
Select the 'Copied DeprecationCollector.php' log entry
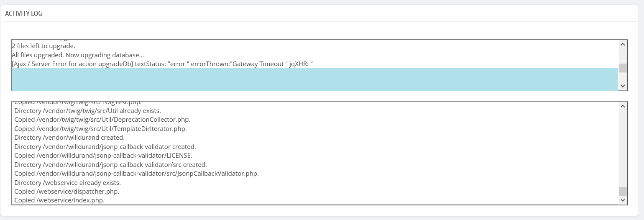click(x=102, y=120)
